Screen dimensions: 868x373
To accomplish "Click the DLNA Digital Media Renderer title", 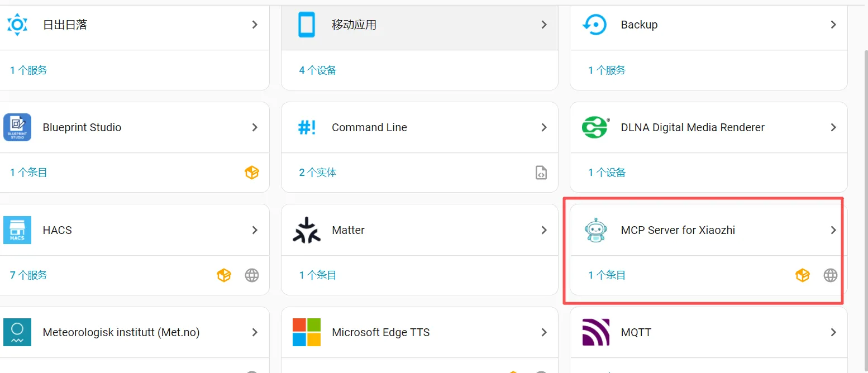I will 693,127.
